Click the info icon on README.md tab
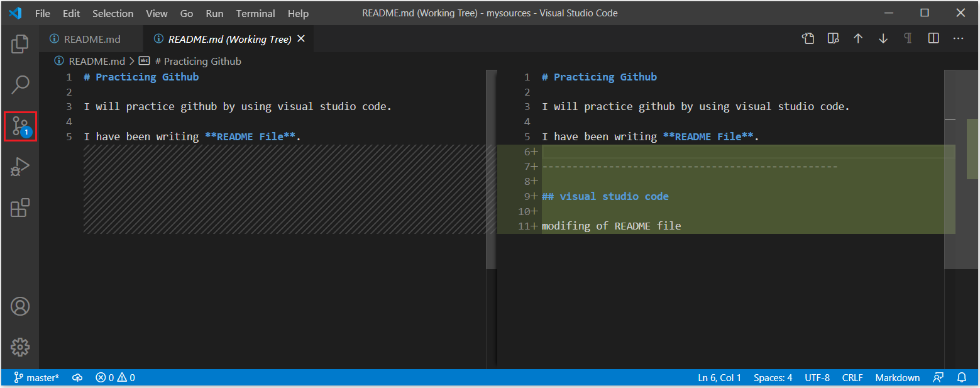 54,39
